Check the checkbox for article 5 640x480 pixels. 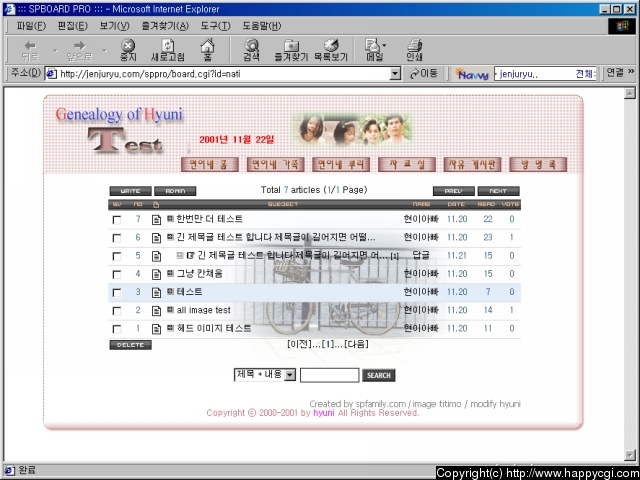(x=117, y=256)
